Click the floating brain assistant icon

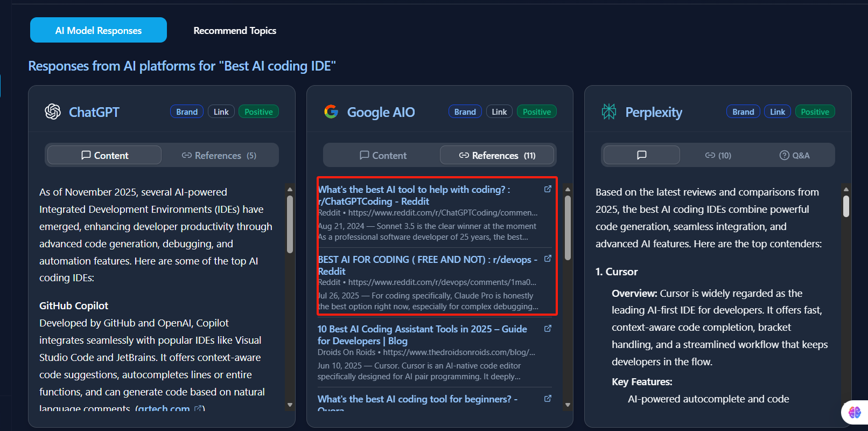coord(855,412)
